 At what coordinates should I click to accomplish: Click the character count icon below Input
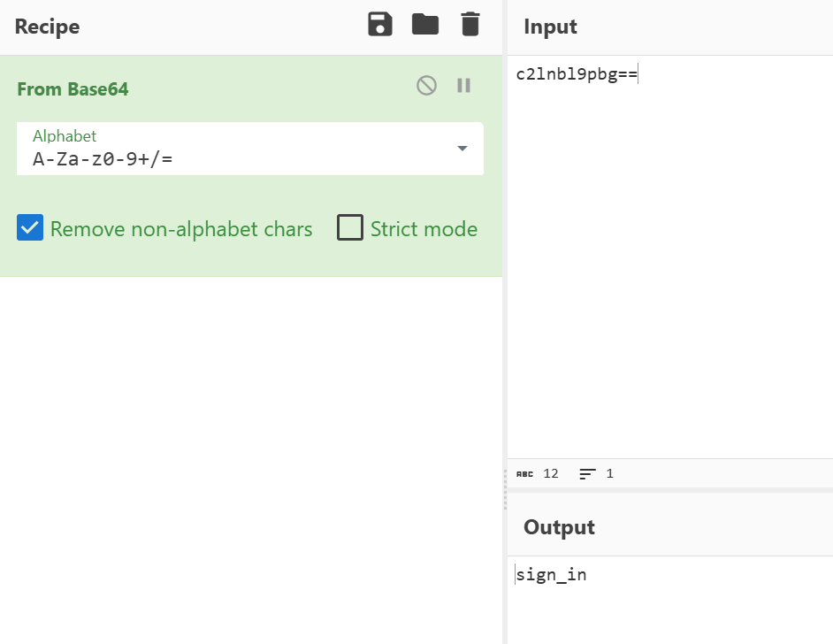point(525,474)
